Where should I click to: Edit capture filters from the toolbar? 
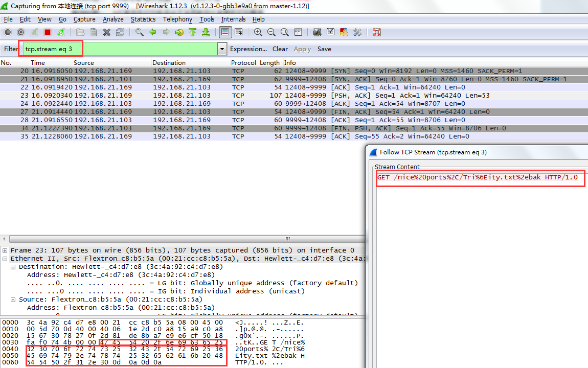click(317, 33)
